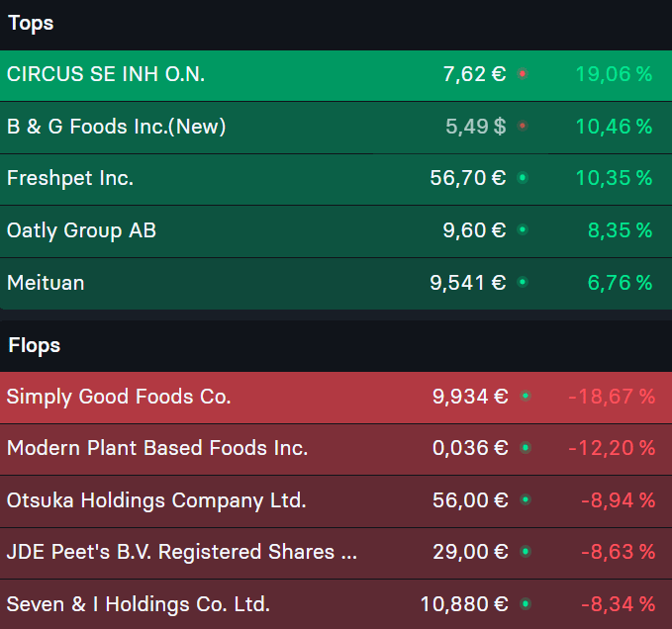Viewport: 672px width, 629px height.
Task: Open JDE Peet's B.V. Registered Shares
Action: 336,553
